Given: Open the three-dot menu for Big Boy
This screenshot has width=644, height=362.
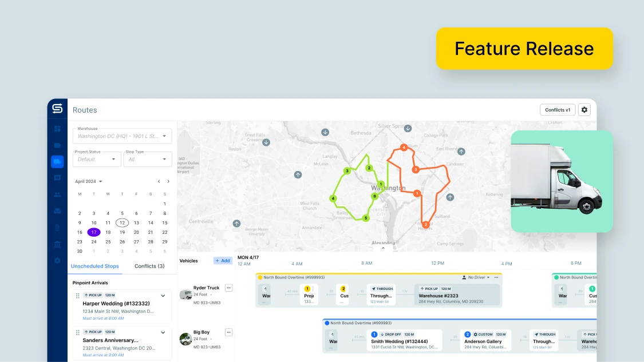Looking at the screenshot, I should pos(228,332).
